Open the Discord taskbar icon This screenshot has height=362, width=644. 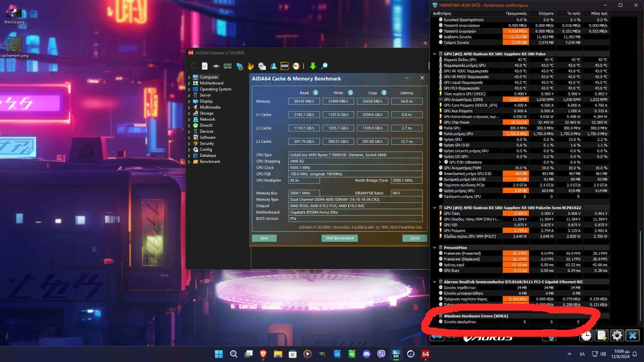(366, 354)
